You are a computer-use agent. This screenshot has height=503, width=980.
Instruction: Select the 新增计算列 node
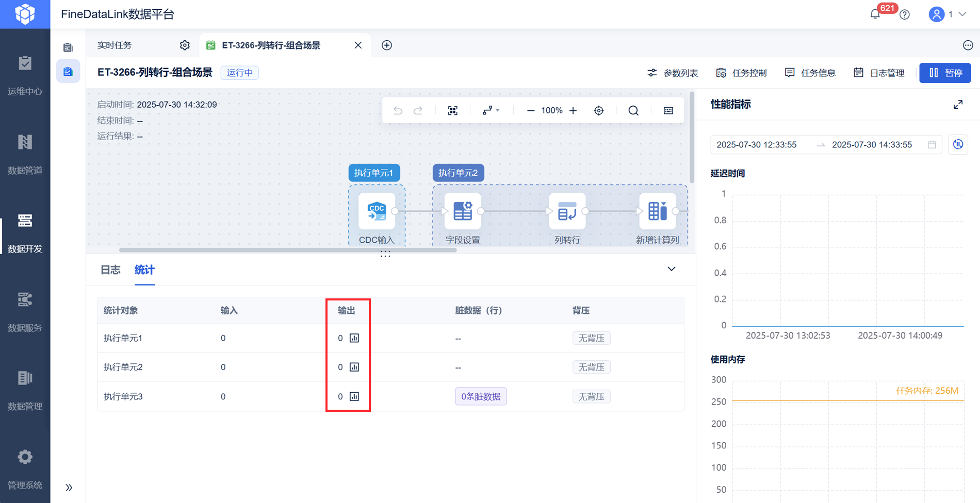(x=658, y=211)
